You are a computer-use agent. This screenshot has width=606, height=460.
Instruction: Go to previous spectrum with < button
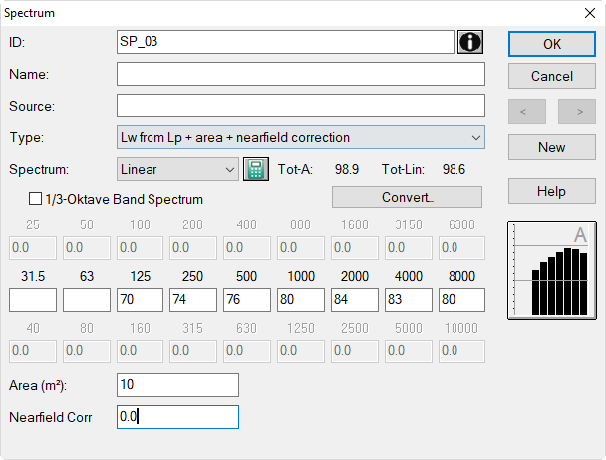527,112
